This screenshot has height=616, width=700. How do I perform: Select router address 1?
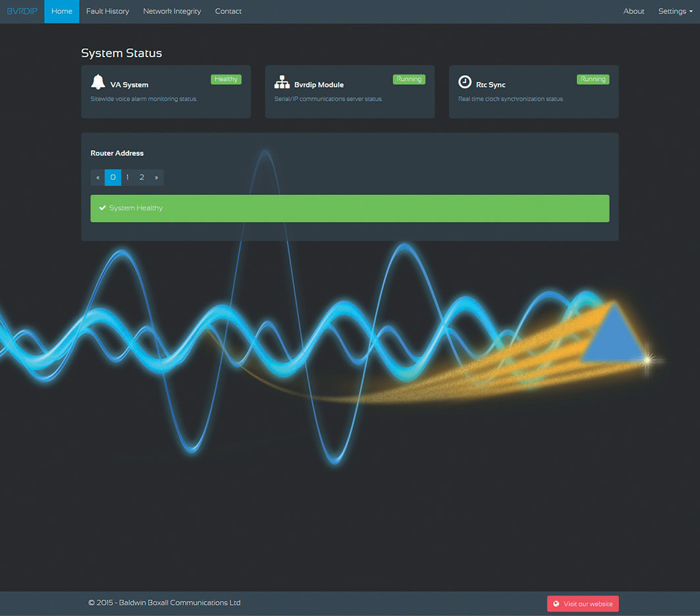[x=128, y=177]
